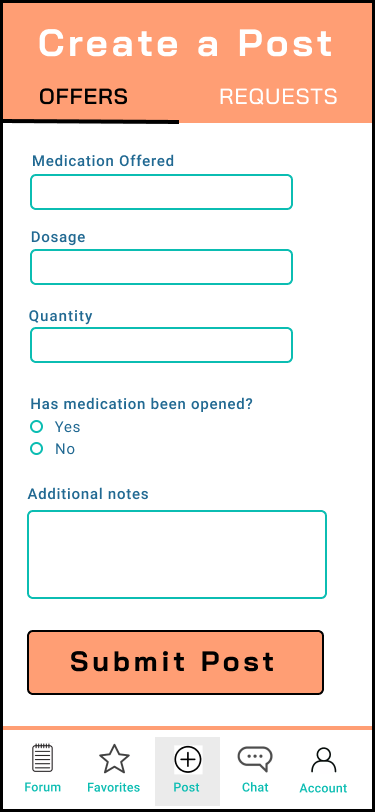Select the Yes radio button
This screenshot has width=375, height=812.
pyautogui.click(x=36, y=427)
